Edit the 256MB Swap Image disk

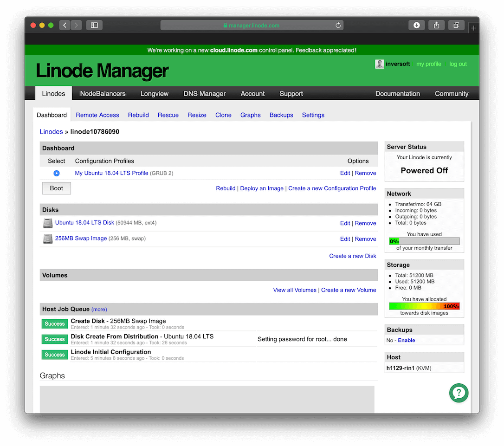345,239
